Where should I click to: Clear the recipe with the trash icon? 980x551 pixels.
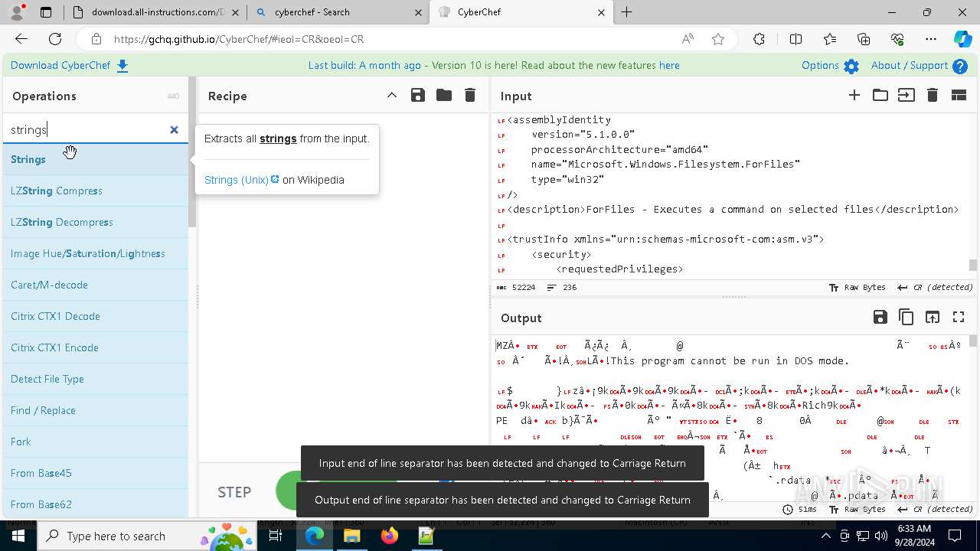click(x=470, y=96)
